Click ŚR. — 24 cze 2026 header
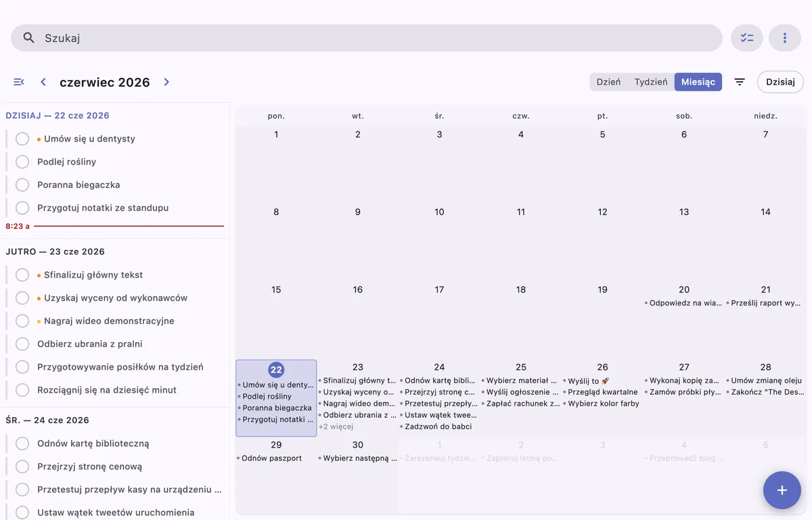Viewport: 812px width, 520px height. (x=47, y=420)
